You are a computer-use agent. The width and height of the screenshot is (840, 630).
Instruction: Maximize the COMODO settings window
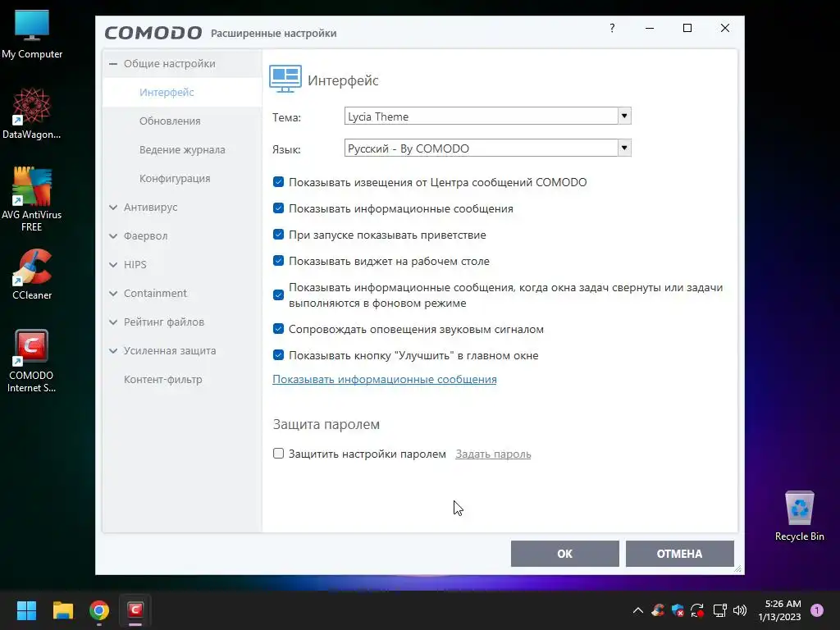pyautogui.click(x=687, y=28)
